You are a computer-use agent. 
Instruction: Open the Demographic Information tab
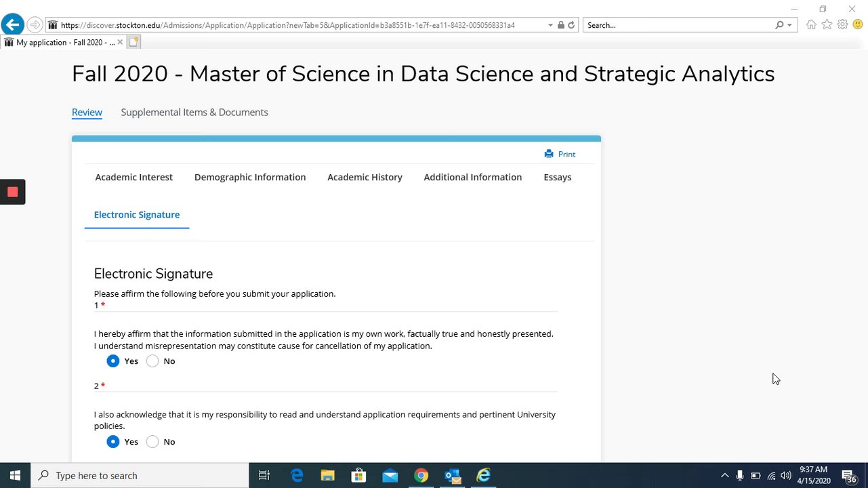point(250,177)
